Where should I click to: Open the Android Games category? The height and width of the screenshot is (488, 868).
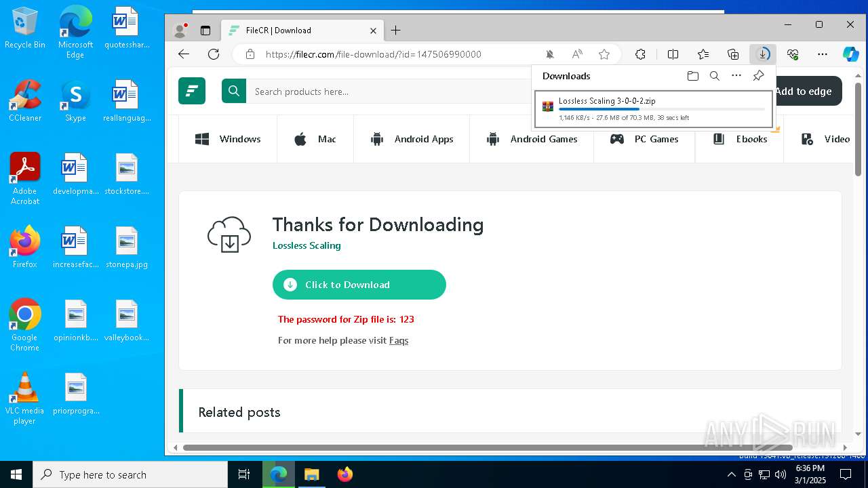pyautogui.click(x=532, y=139)
